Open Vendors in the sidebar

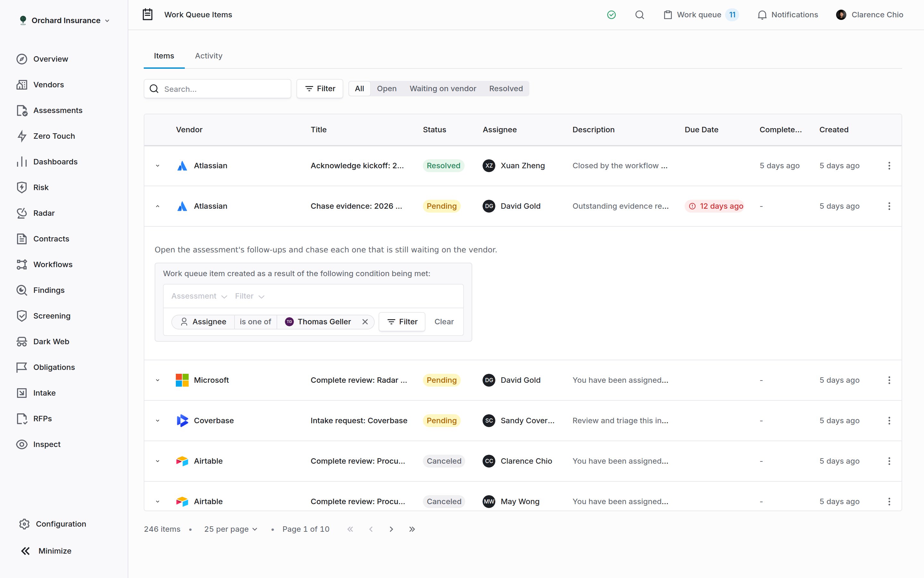(x=48, y=84)
